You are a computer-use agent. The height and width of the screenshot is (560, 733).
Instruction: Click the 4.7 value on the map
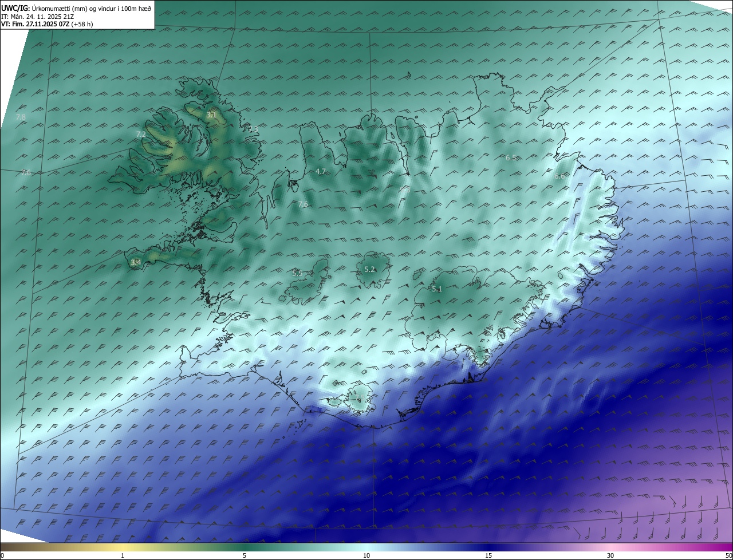[x=321, y=171]
